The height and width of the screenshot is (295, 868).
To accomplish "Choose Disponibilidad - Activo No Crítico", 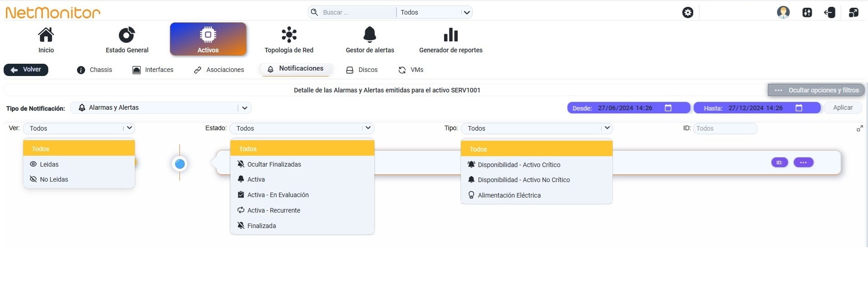I will coord(536,180).
